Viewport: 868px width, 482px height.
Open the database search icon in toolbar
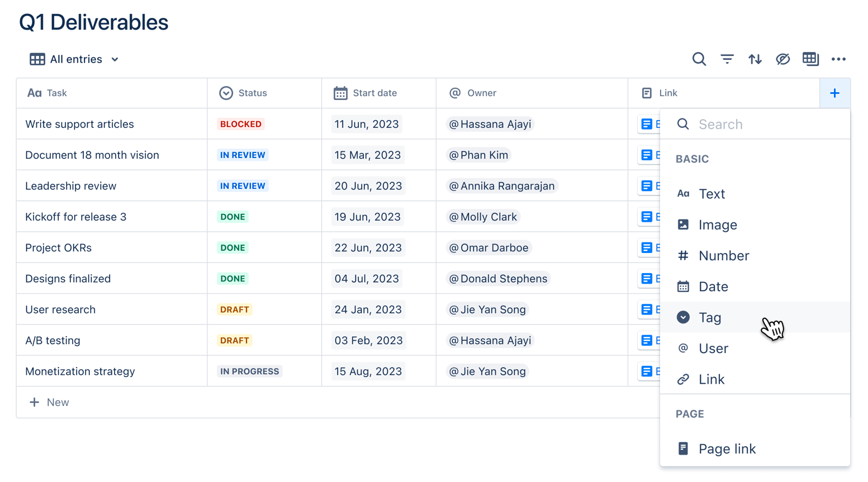pos(699,59)
